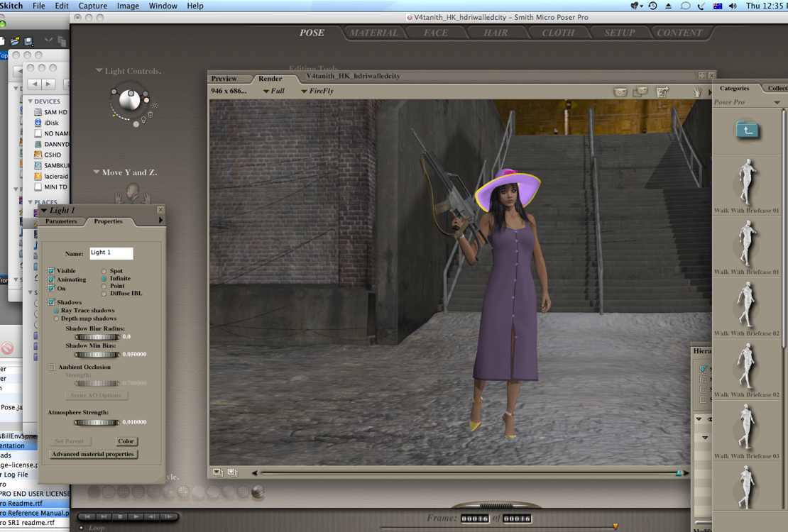Click the render settings notepad icon
788x532 pixels.
tap(663, 92)
